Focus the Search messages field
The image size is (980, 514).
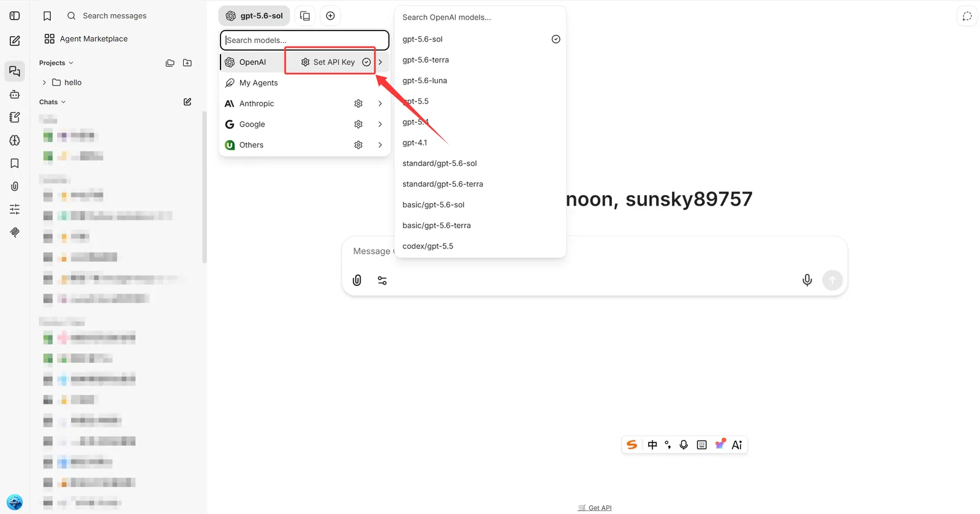(115, 16)
